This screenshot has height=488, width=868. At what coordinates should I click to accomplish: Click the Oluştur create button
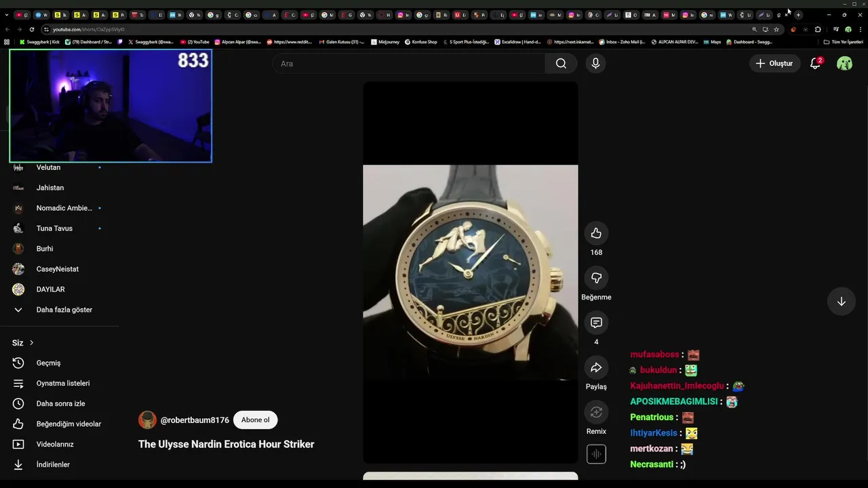point(774,63)
